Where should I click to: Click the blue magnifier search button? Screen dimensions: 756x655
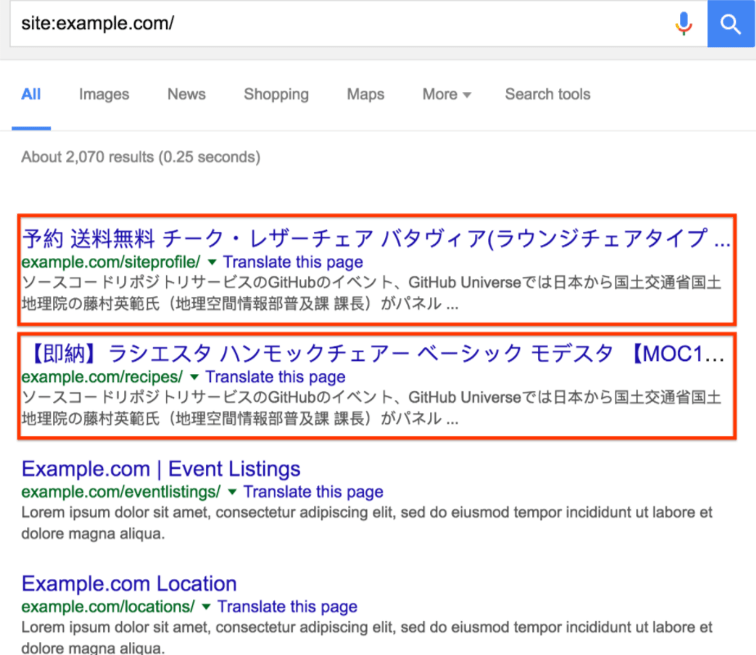731,23
